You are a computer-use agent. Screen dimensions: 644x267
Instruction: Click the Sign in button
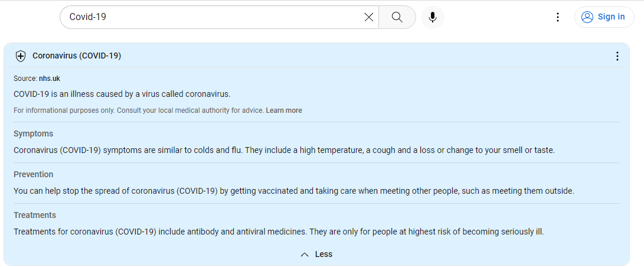pos(604,17)
